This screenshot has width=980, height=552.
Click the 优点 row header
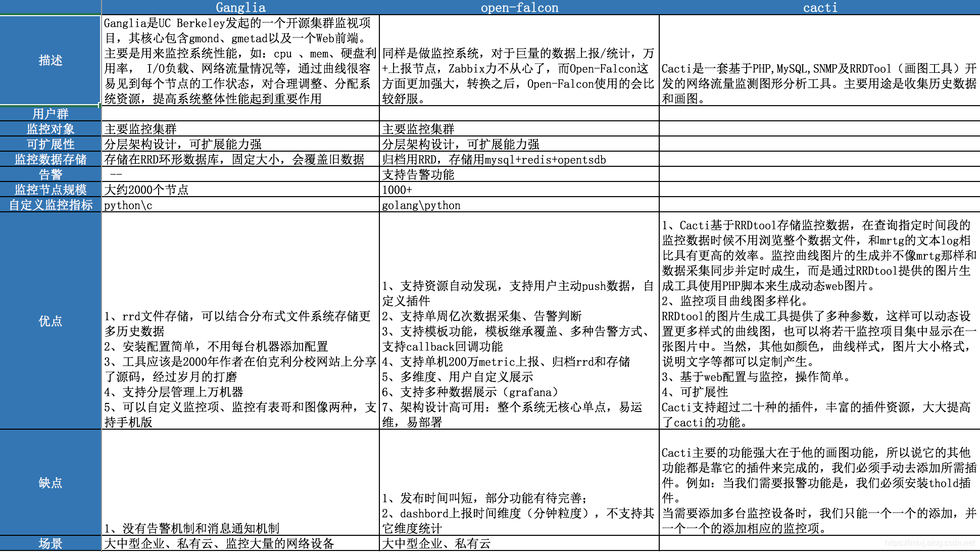(x=51, y=321)
